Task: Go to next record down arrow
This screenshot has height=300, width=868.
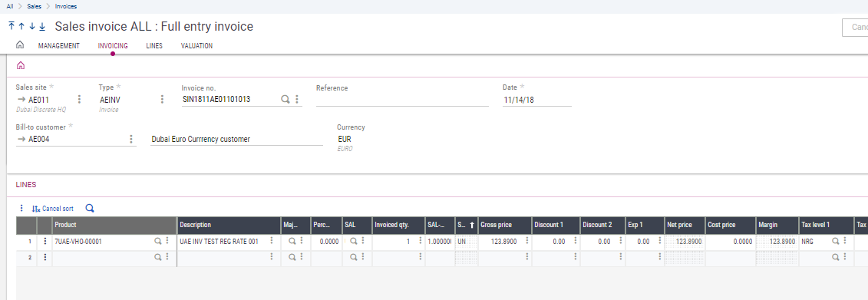Action: click(32, 26)
